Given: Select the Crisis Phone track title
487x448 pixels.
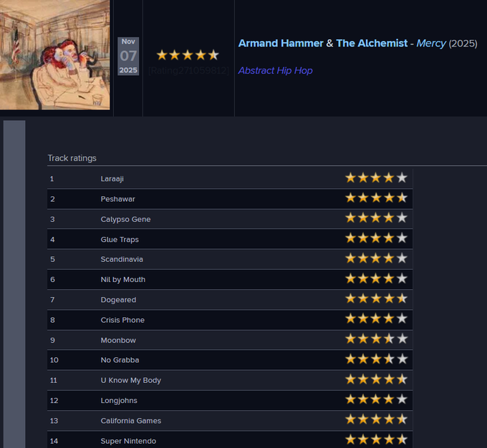Looking at the screenshot, I should point(122,320).
